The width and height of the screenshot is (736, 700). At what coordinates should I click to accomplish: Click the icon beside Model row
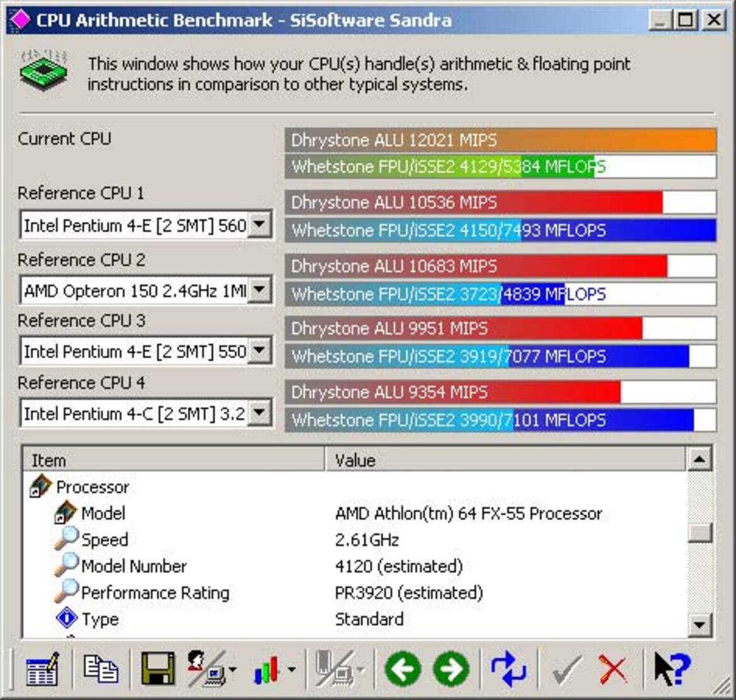pos(65,513)
